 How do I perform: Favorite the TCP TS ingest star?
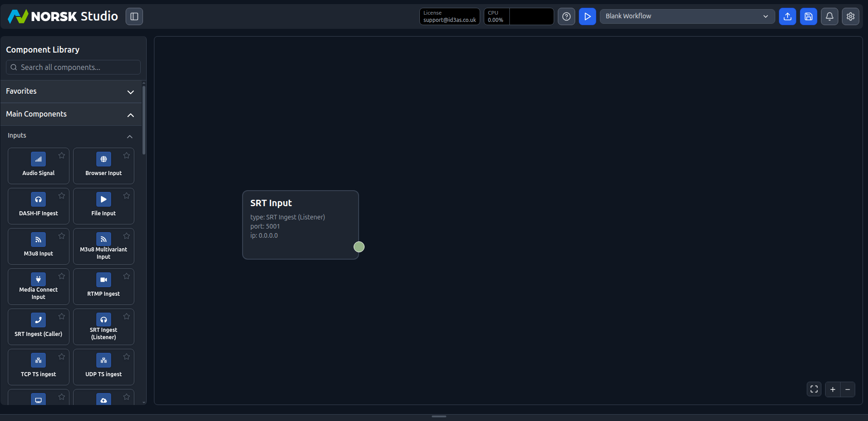pyautogui.click(x=62, y=357)
